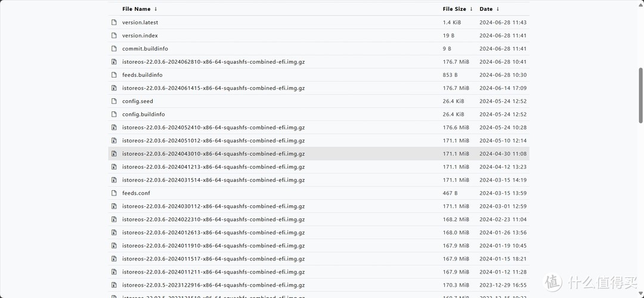
Task: Download istoreos-22.03.6-2024031514 image file
Action: (x=213, y=180)
